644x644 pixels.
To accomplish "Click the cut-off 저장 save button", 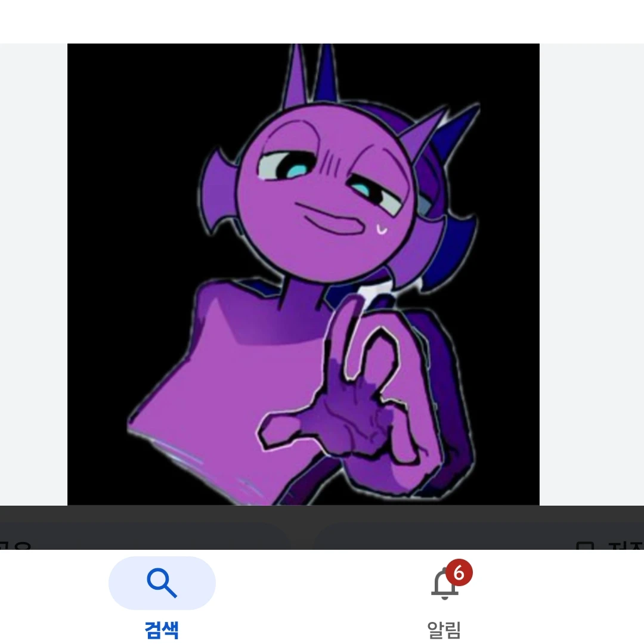I will pos(626,546).
